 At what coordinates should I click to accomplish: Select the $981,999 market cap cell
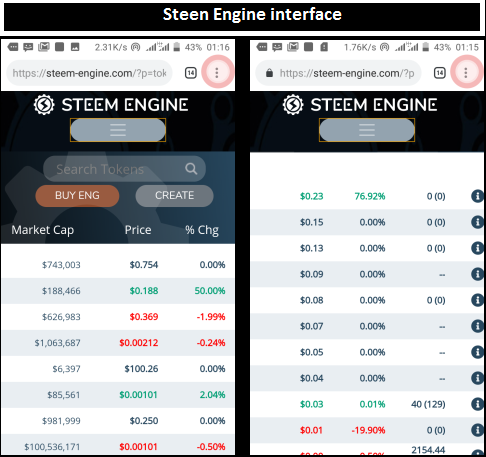61,421
